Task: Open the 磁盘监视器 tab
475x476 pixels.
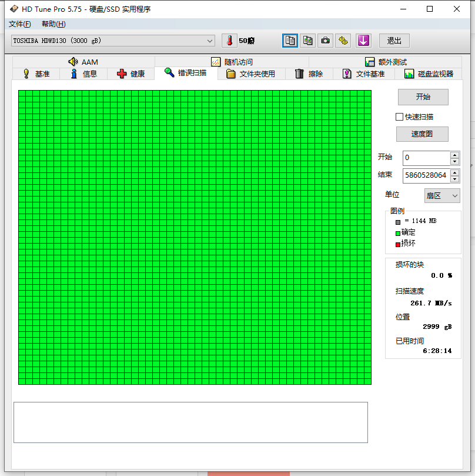Action: point(429,74)
